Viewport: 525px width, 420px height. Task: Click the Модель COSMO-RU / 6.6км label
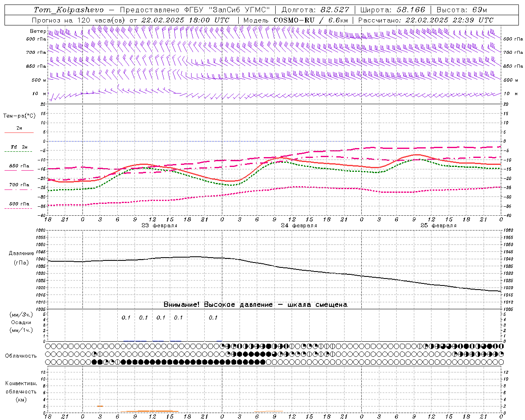click(296, 20)
